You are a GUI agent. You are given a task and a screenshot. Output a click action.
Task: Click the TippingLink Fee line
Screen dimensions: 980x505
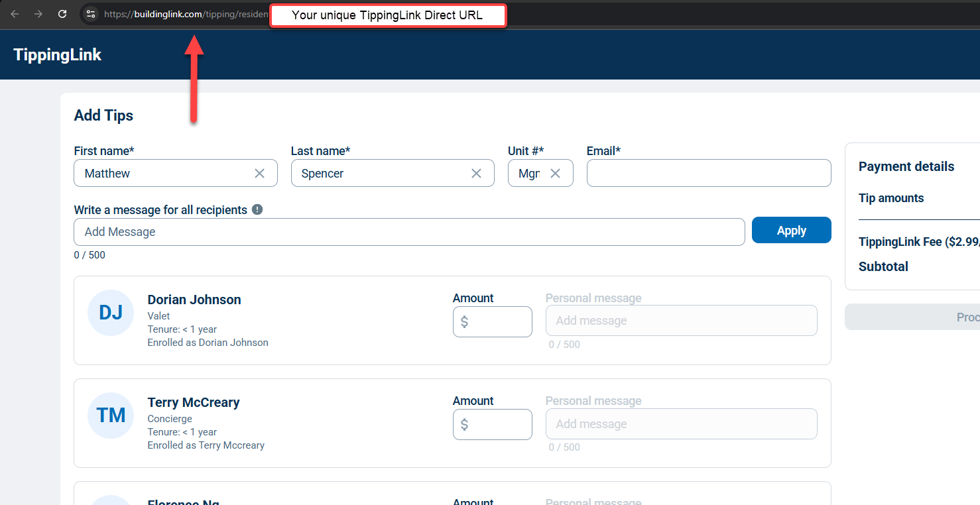(919, 242)
